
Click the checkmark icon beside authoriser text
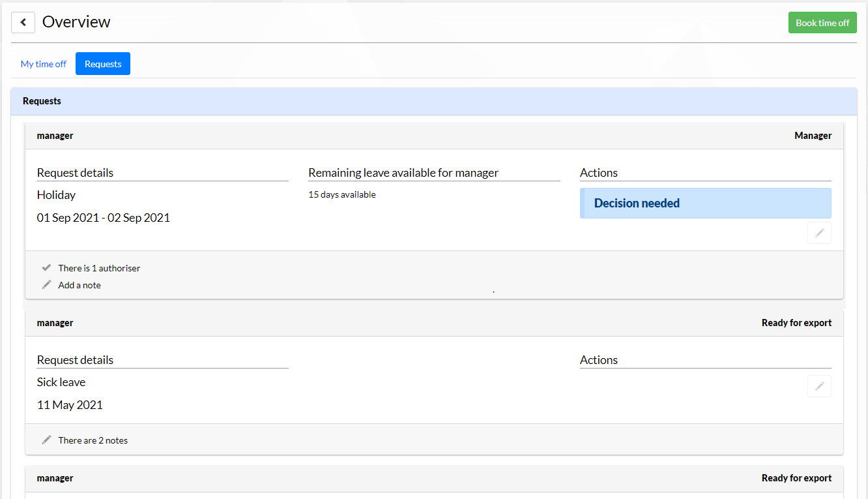46,267
